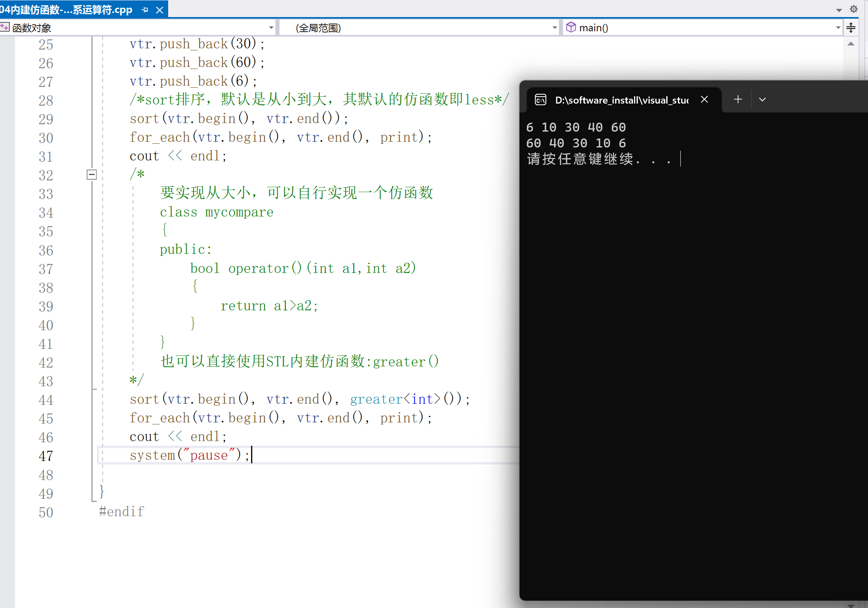Pin the 04内建仿函数 cpp editor tab
The height and width of the screenshot is (608, 868).
click(145, 10)
